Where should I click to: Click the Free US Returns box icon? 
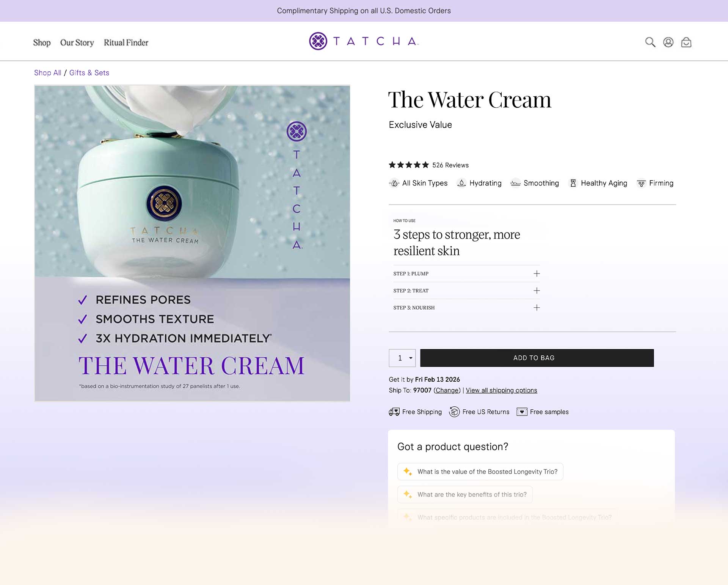point(454,412)
